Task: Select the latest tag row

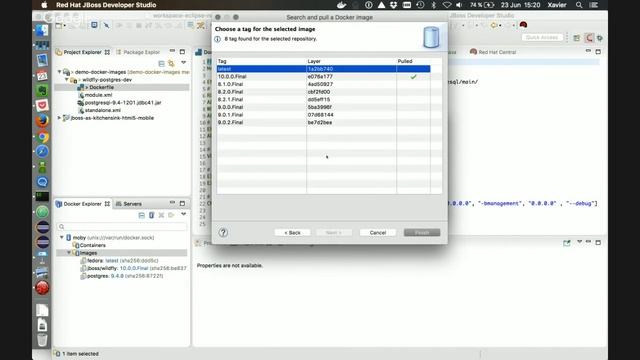Action: click(323, 69)
